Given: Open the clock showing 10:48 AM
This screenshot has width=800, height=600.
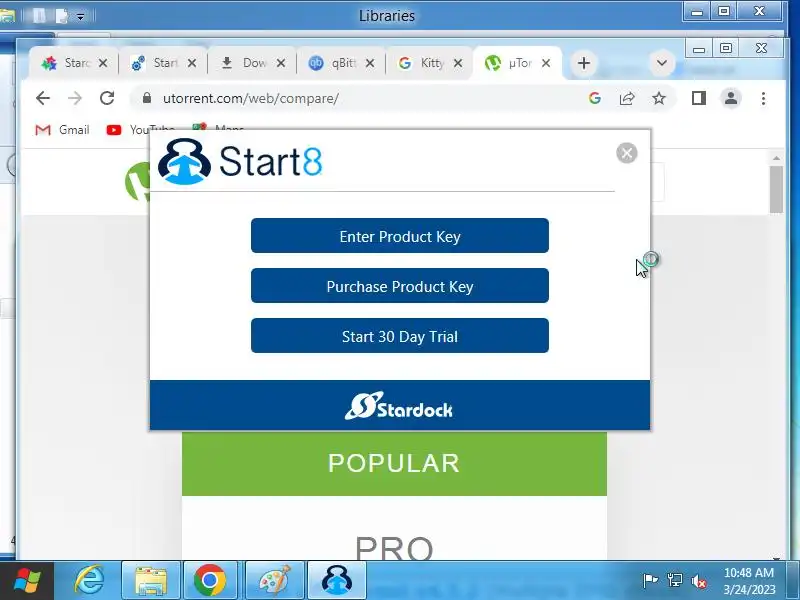Looking at the screenshot, I should coord(748,581).
